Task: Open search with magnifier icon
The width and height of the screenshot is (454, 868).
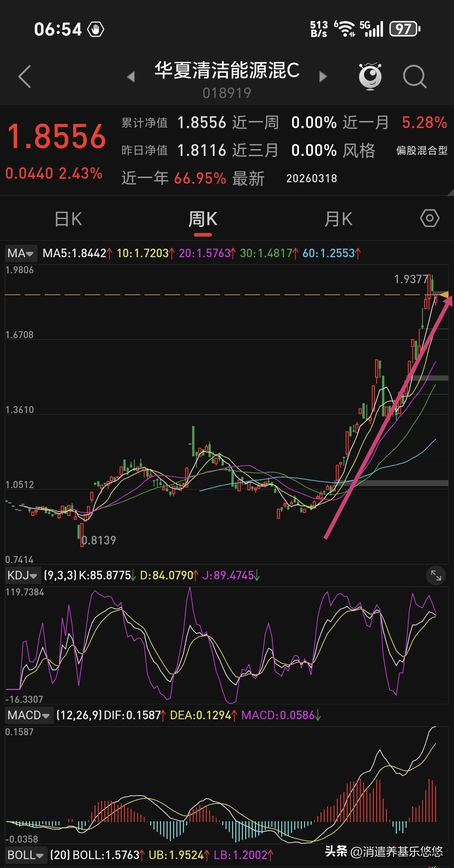Action: [x=414, y=77]
